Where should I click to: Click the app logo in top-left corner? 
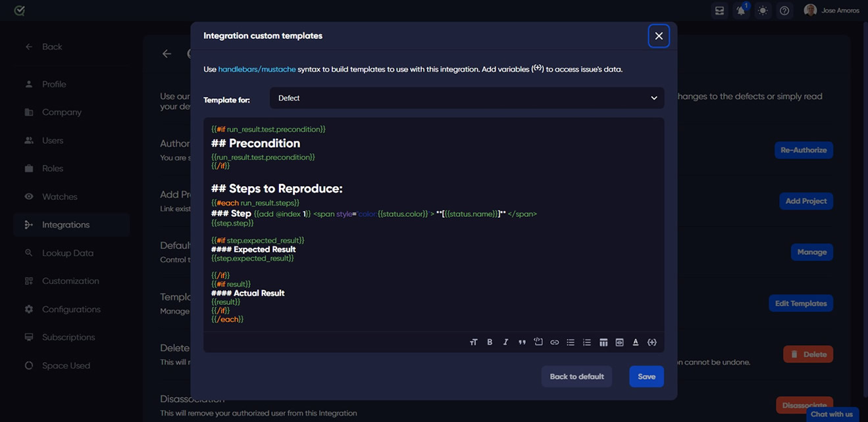(x=20, y=11)
